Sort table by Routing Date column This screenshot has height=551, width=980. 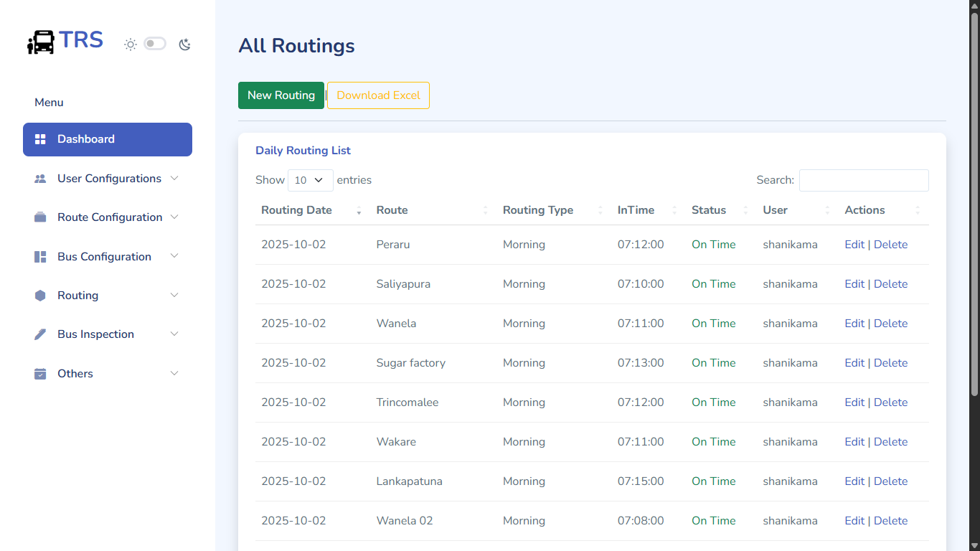coord(296,210)
